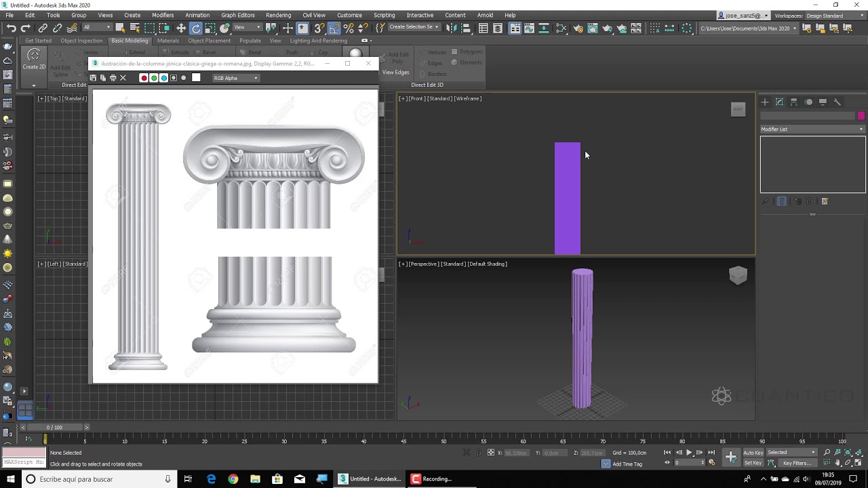Image resolution: width=868 pixels, height=488 pixels.
Task: Open the Utilities wrench panel tab
Action: 837,102
